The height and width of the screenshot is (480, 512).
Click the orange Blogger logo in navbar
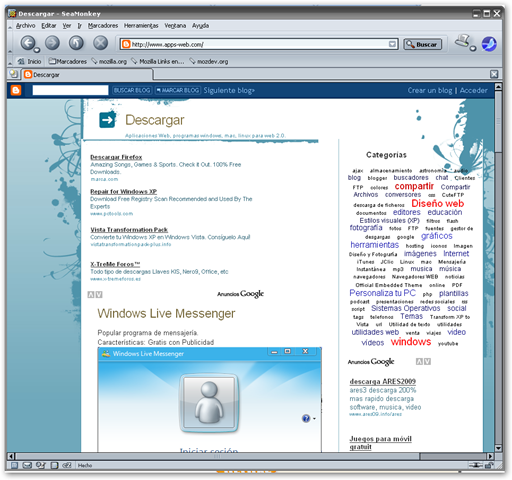pyautogui.click(x=16, y=90)
